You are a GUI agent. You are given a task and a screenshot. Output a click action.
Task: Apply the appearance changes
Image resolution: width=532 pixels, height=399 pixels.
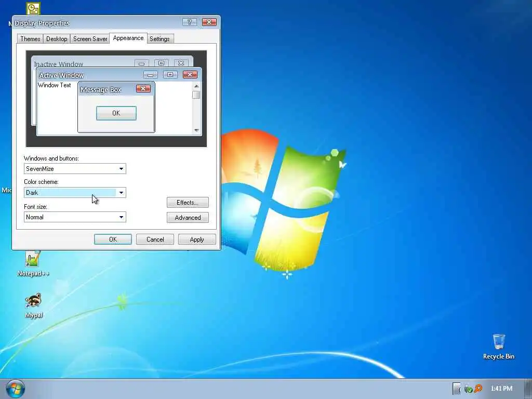click(197, 239)
